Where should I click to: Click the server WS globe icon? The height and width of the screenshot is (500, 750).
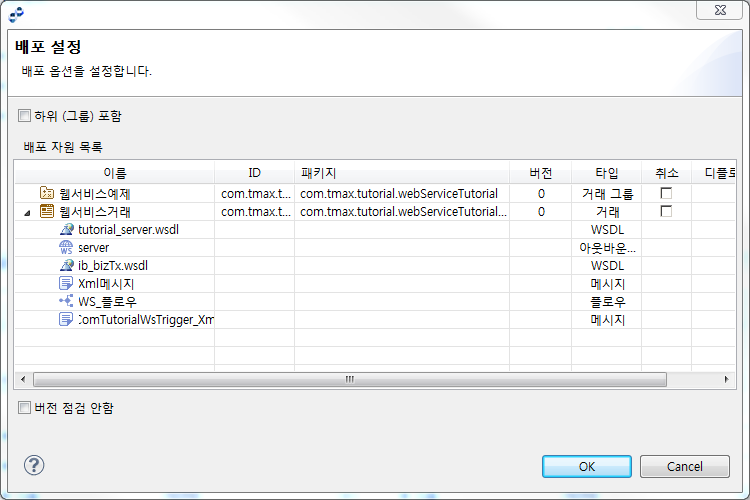click(x=66, y=247)
